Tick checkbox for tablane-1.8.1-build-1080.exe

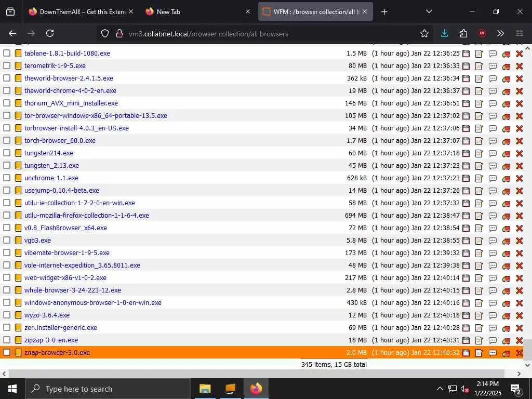(x=7, y=54)
